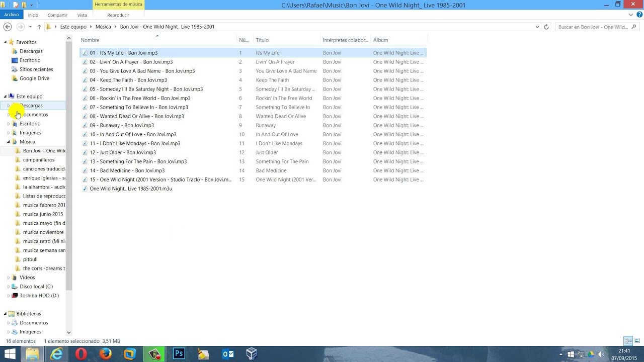Image resolution: width=644 pixels, height=362 pixels.
Task: Click title cell Wanted Dead Or Alive
Action: [281, 116]
